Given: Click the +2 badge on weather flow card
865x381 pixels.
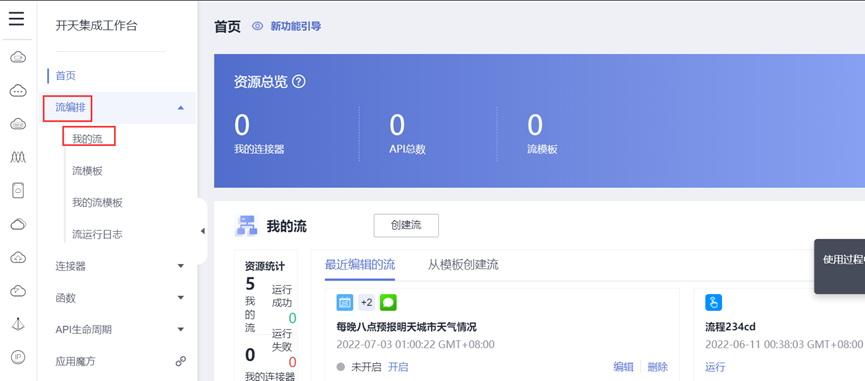Looking at the screenshot, I should click(366, 302).
